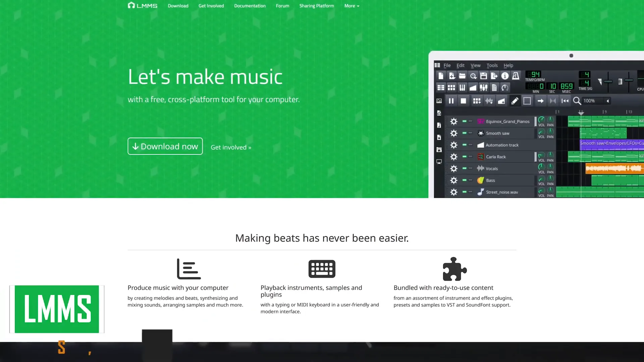This screenshot has width=644, height=362.
Task: Open the gear actions menu for Automation track
Action: click(x=453, y=145)
